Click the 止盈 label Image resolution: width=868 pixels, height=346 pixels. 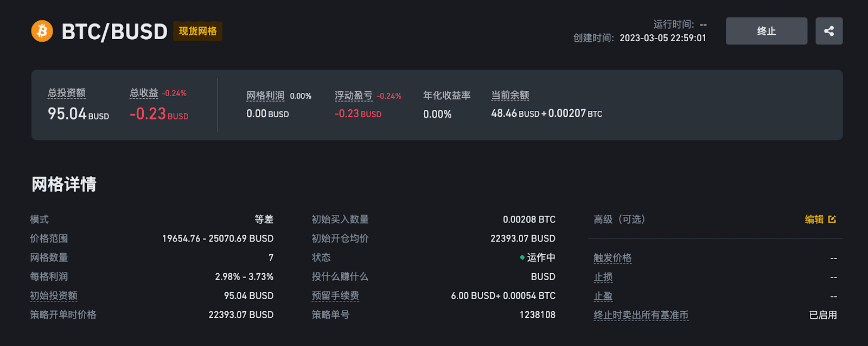[603, 296]
